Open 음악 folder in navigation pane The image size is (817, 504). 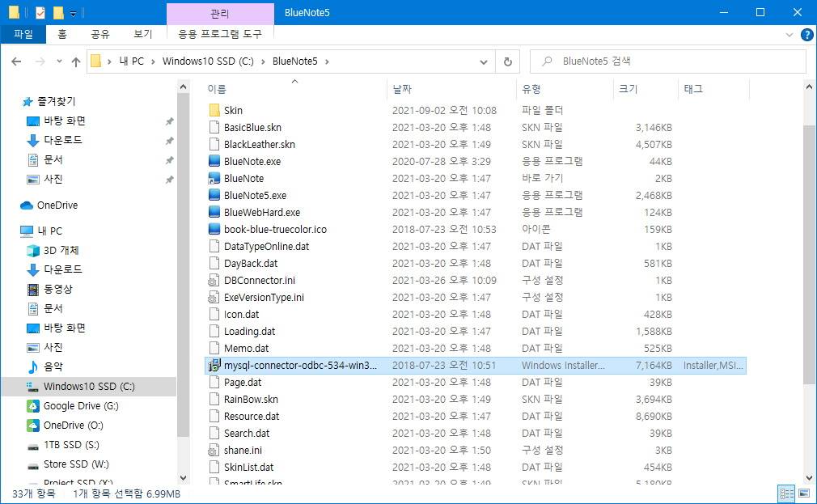tap(44, 366)
